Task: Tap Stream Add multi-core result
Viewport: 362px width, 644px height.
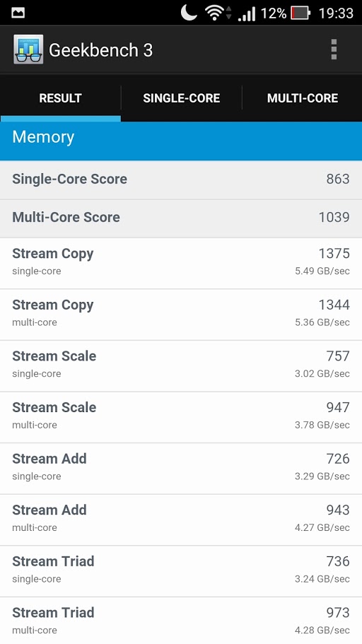Action: (181, 520)
